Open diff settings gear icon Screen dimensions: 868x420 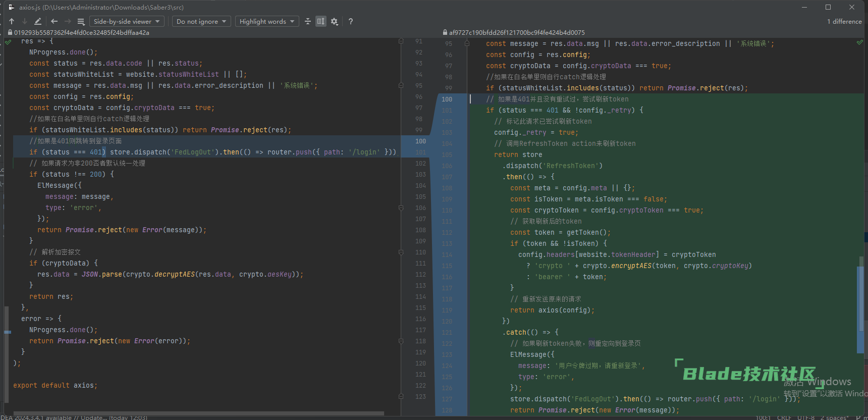[334, 21]
